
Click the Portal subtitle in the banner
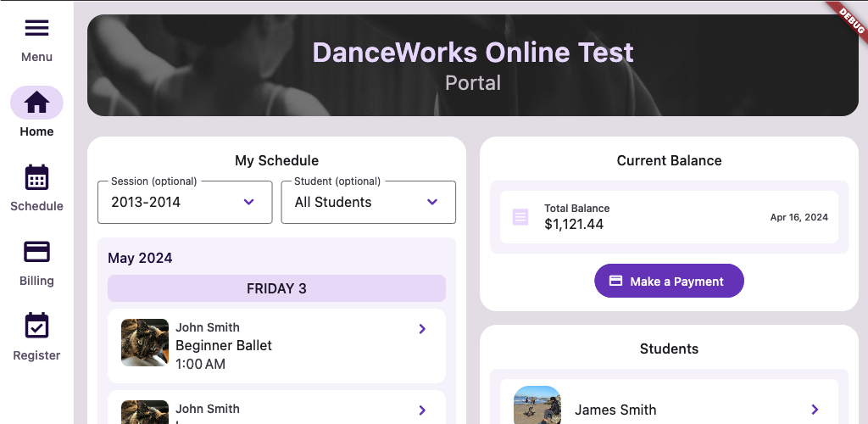pos(473,83)
